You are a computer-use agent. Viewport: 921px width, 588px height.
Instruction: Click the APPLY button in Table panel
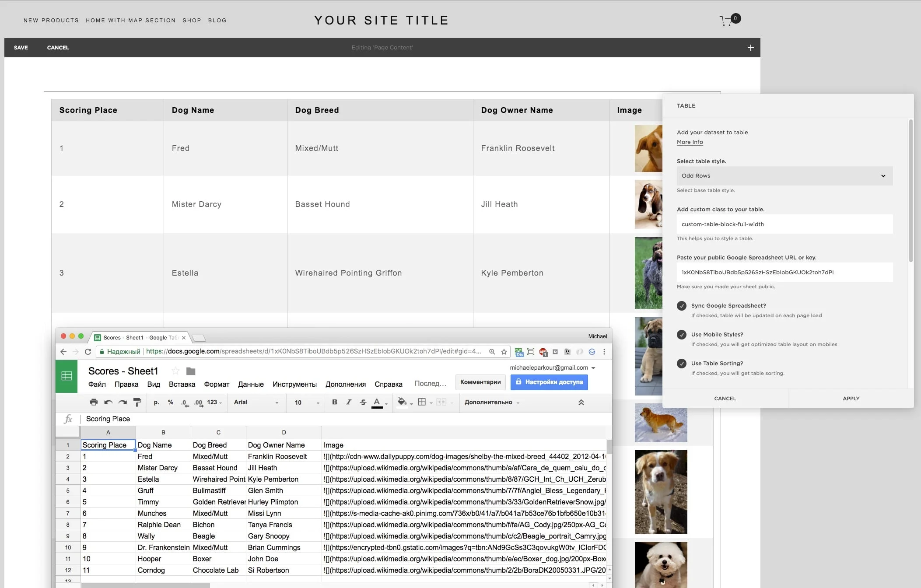851,398
